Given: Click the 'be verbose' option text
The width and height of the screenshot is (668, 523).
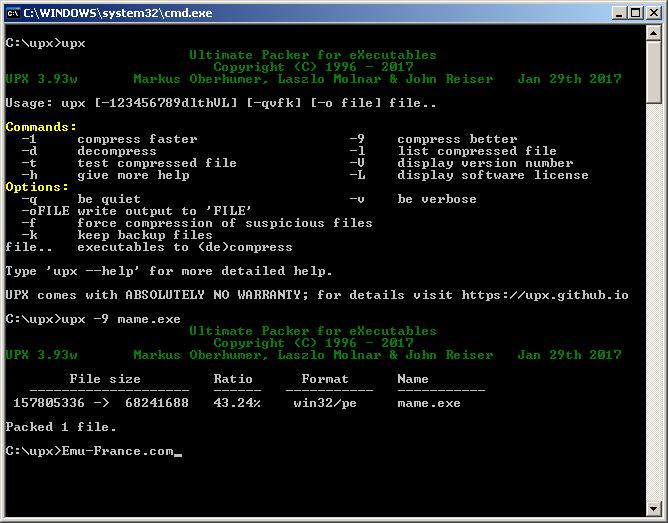Looking at the screenshot, I should (437, 199).
